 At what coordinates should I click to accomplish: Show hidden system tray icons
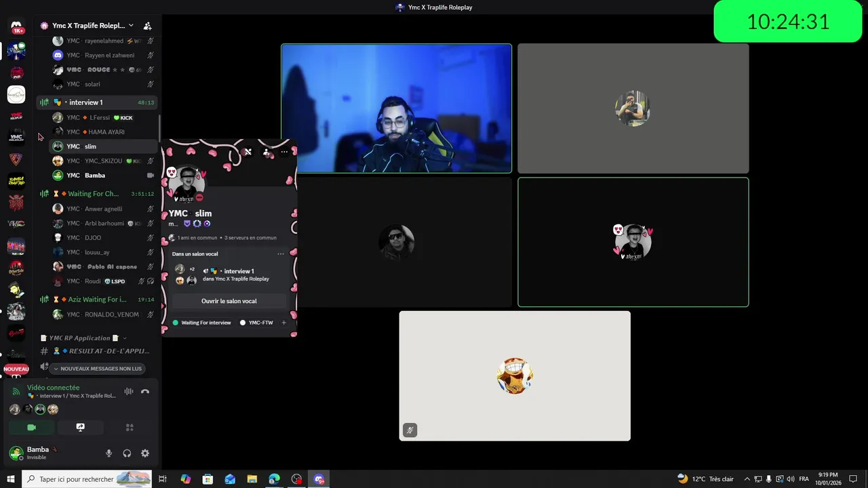(747, 479)
